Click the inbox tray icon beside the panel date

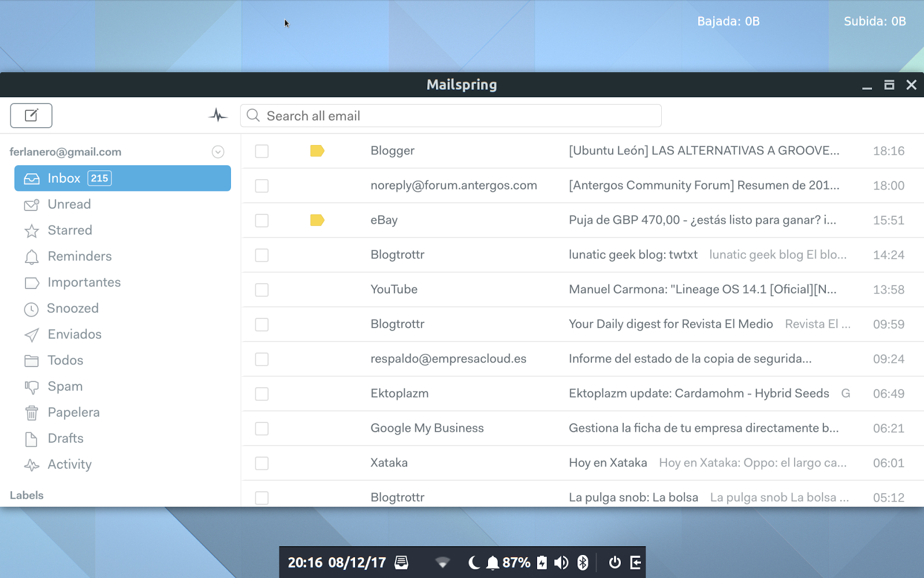[x=401, y=562]
